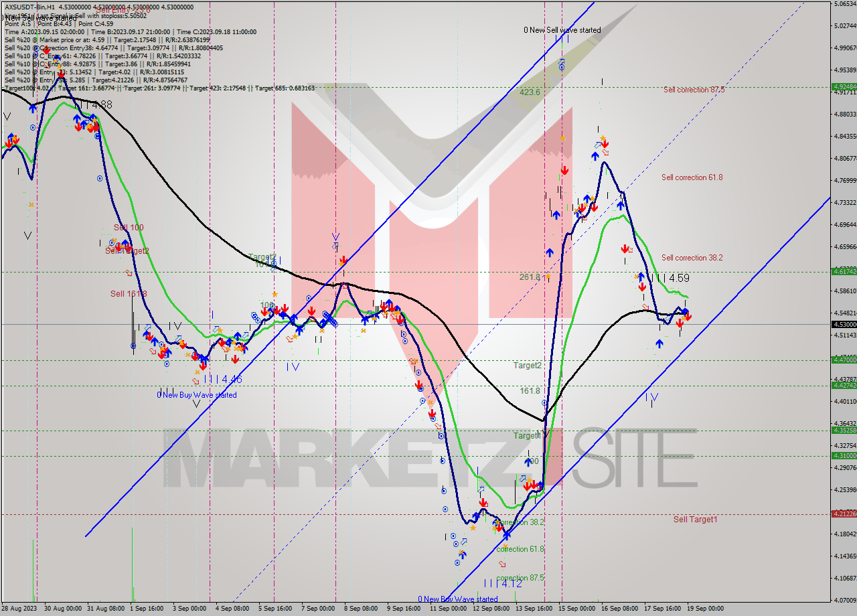
Task: Click the green 4.61742 price axis tag
Action: (x=843, y=271)
